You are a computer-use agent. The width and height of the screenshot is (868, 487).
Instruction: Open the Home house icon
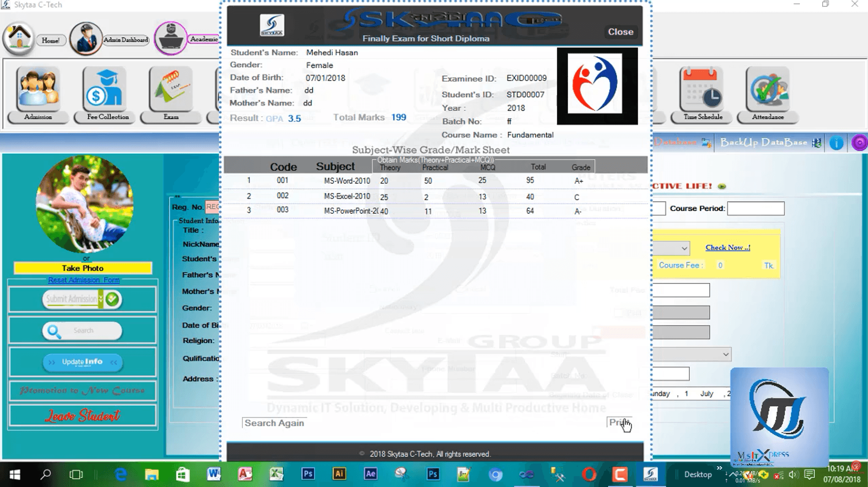point(19,38)
